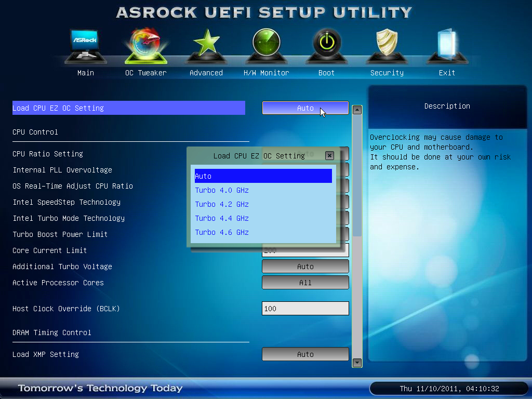Choose Auto in the EZ OC popup list

tap(263, 176)
